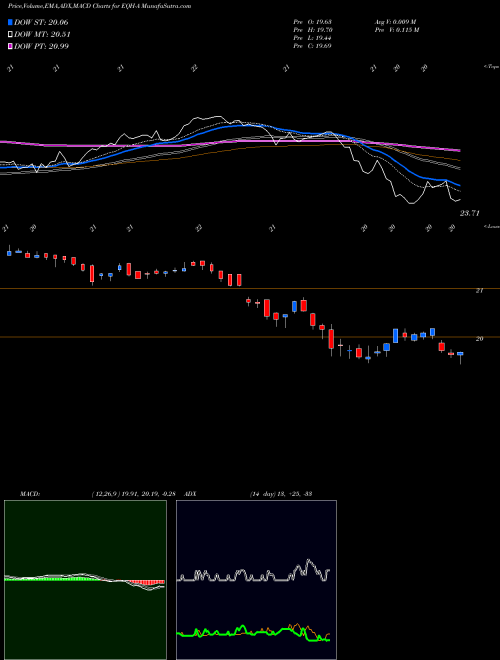Screen dimensions: 500x660
Task: Click the 'Pre O: 19.68' value
Action: pos(313,22)
